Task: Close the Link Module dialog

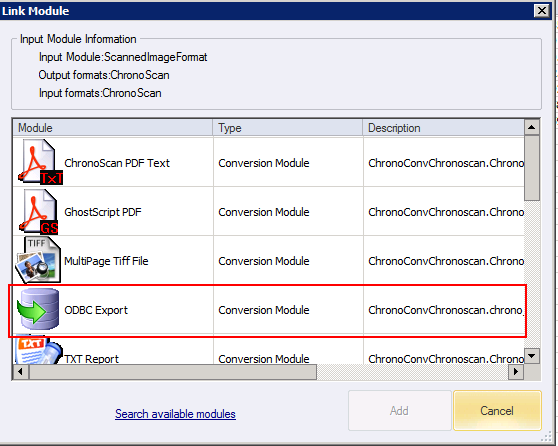Action: 542,11
